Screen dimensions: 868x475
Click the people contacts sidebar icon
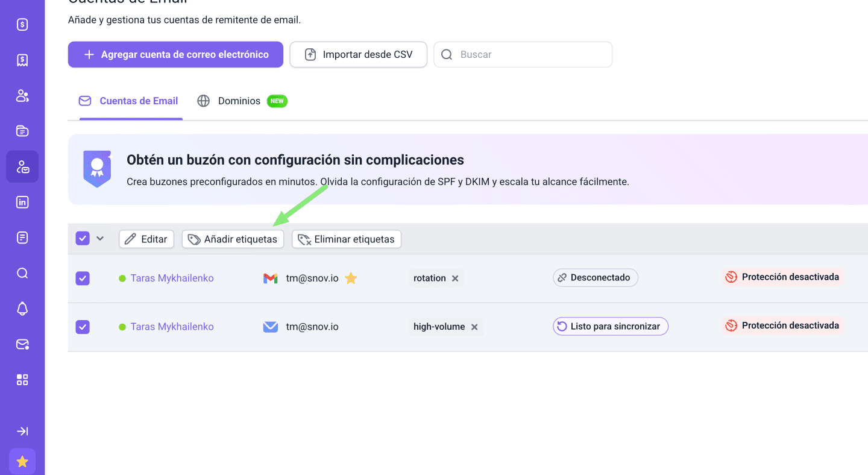click(22, 96)
